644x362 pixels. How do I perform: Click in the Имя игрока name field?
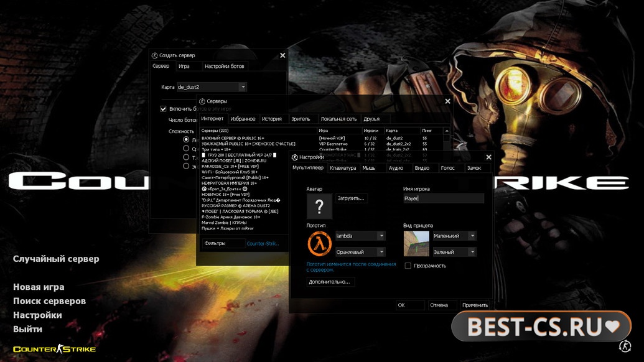pyautogui.click(x=444, y=198)
